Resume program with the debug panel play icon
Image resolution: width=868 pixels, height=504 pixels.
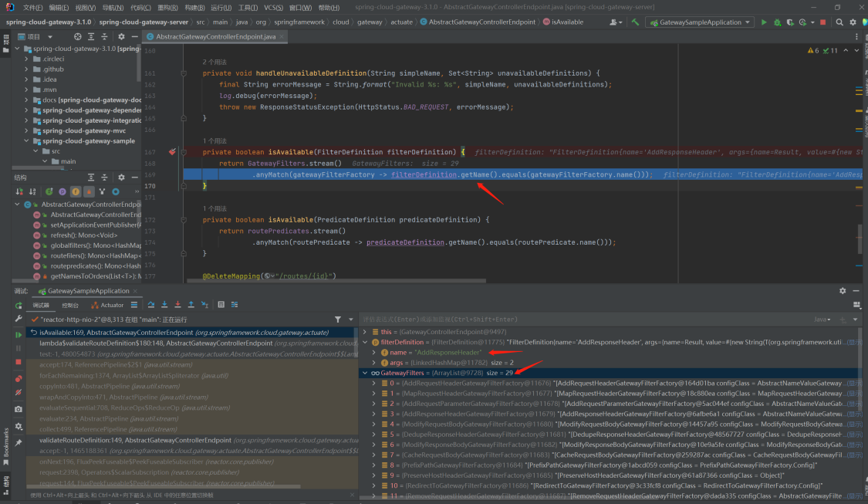[19, 335]
